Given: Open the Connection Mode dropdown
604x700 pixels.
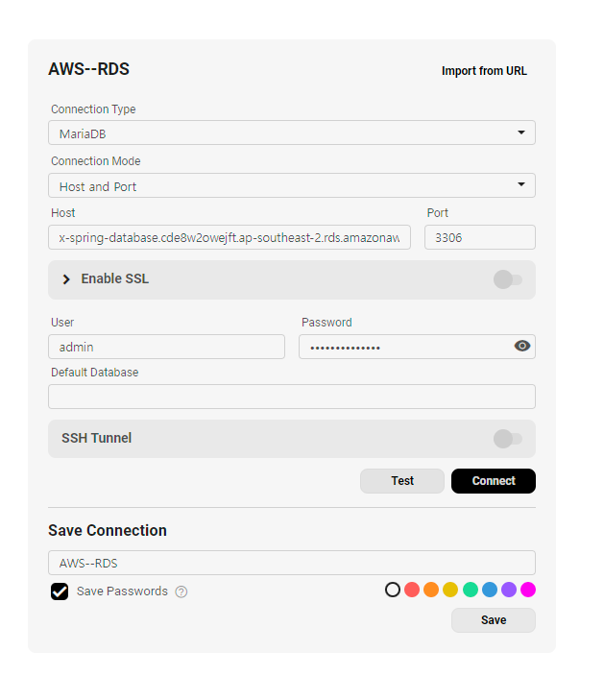Looking at the screenshot, I should (x=292, y=185).
